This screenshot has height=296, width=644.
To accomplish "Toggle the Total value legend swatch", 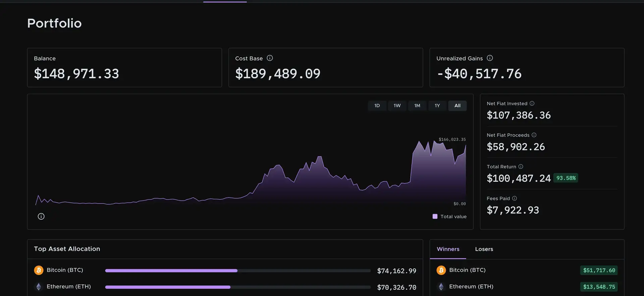I will click(x=435, y=216).
